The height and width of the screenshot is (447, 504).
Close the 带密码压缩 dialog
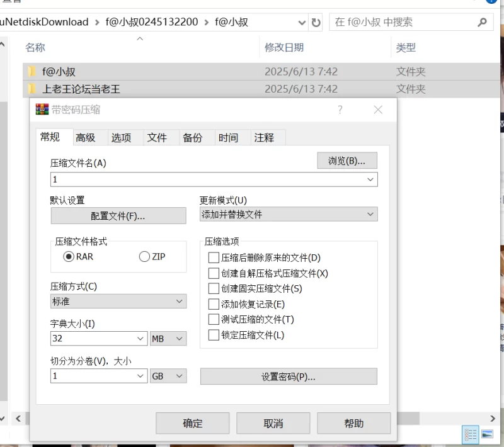[378, 110]
